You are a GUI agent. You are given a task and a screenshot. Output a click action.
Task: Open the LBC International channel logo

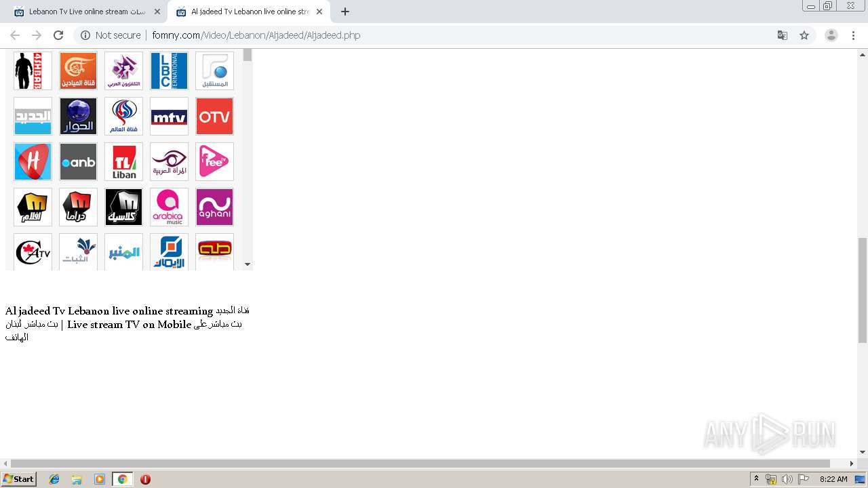click(x=169, y=70)
